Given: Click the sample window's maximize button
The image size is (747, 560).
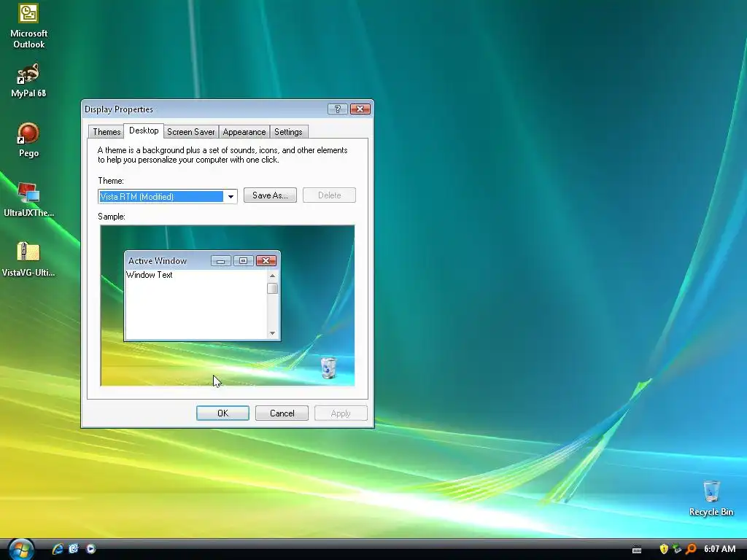Looking at the screenshot, I should (243, 261).
